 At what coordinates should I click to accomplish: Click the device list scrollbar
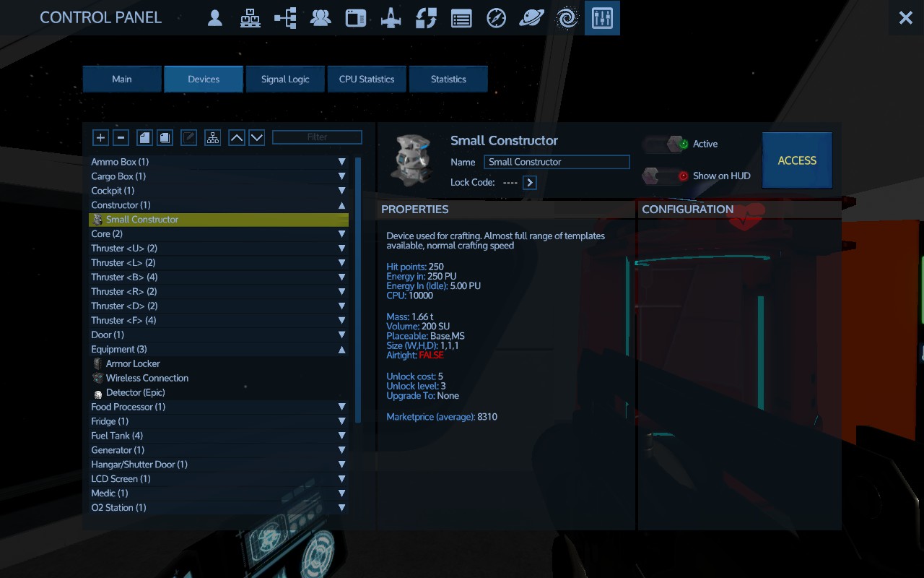357,289
